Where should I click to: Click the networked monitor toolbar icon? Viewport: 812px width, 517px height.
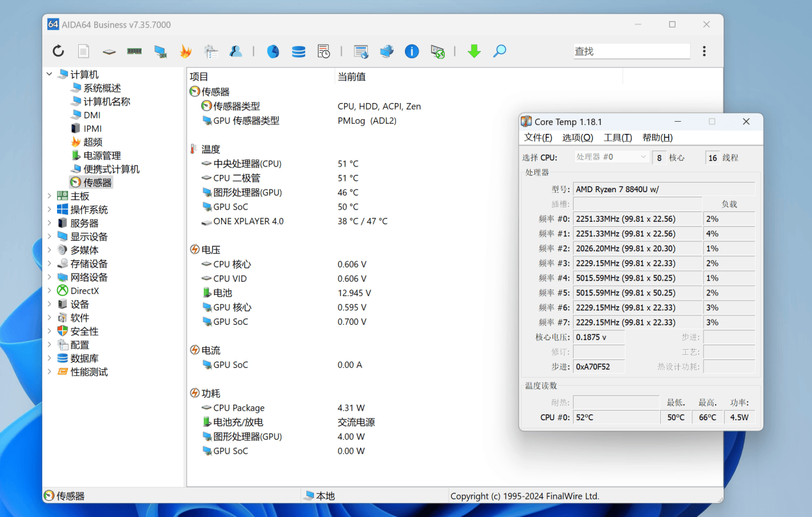click(x=160, y=51)
